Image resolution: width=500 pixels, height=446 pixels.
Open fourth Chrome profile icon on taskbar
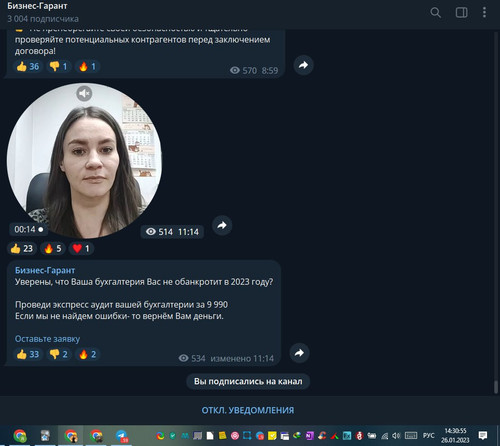96,436
